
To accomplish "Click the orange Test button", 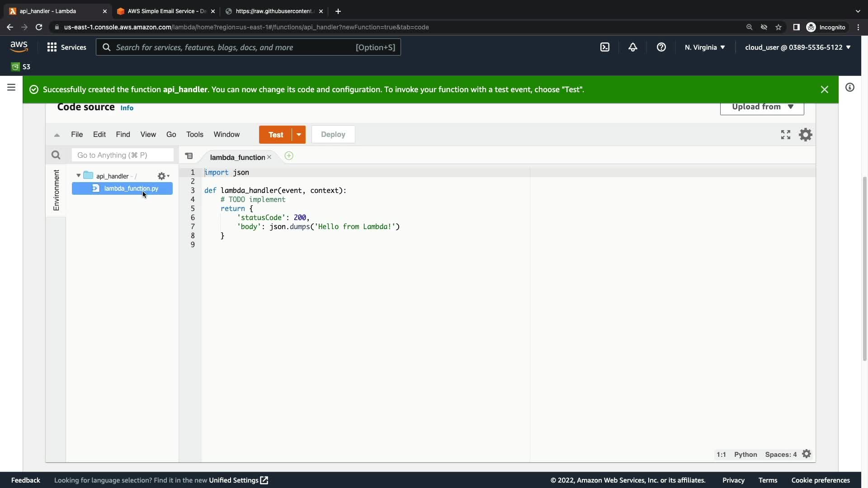I will coord(276,135).
